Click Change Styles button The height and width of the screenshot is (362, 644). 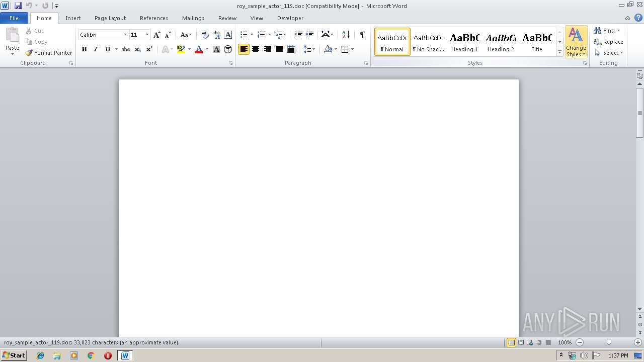pyautogui.click(x=576, y=42)
